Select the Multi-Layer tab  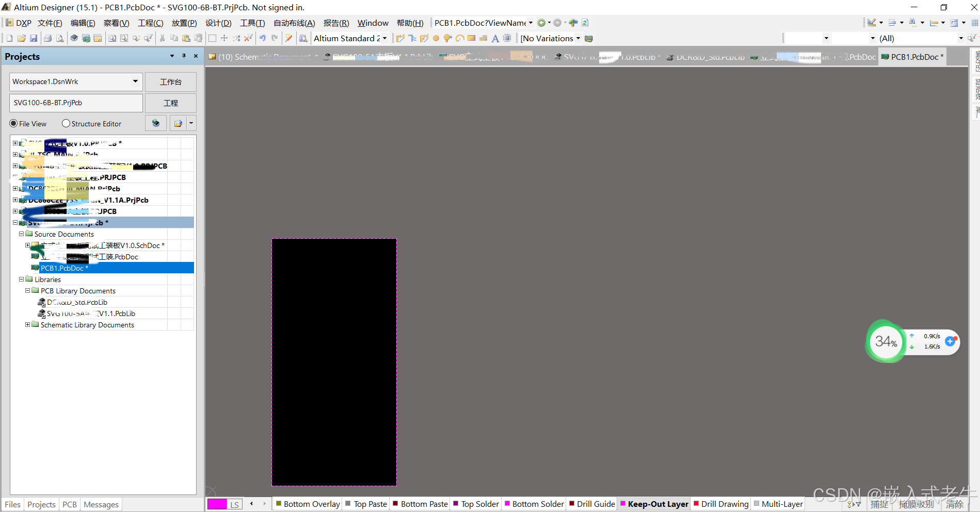point(778,504)
